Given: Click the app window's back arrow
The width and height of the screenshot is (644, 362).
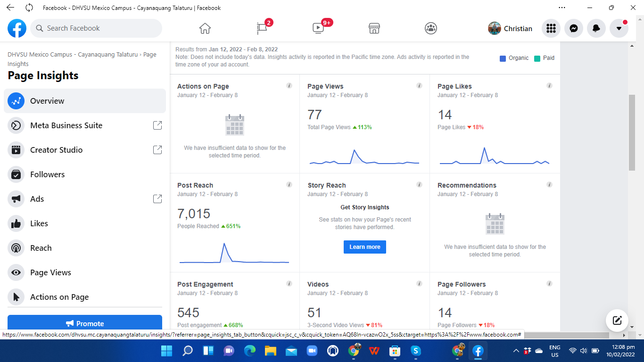Looking at the screenshot, I should (10, 8).
